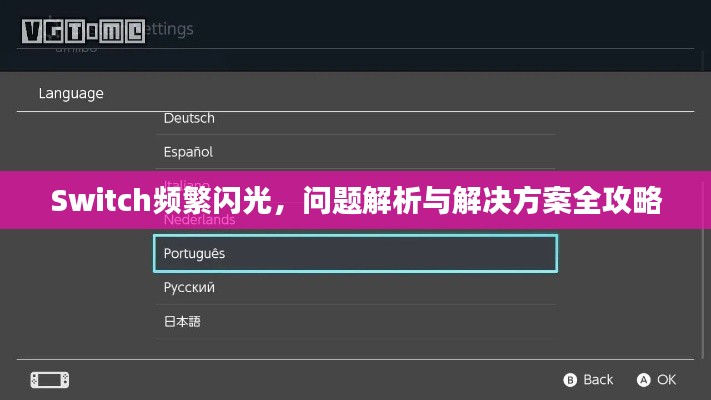Click the Switch console icon at bottom left

(50, 380)
